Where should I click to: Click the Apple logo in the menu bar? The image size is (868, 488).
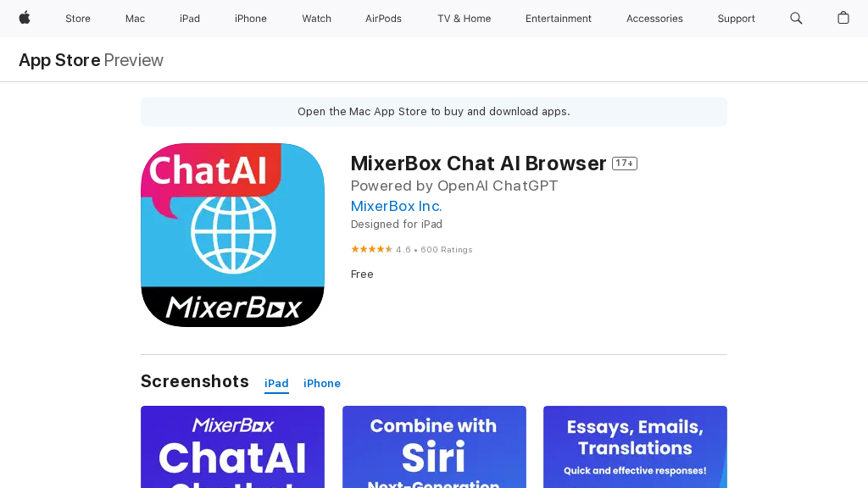[25, 18]
